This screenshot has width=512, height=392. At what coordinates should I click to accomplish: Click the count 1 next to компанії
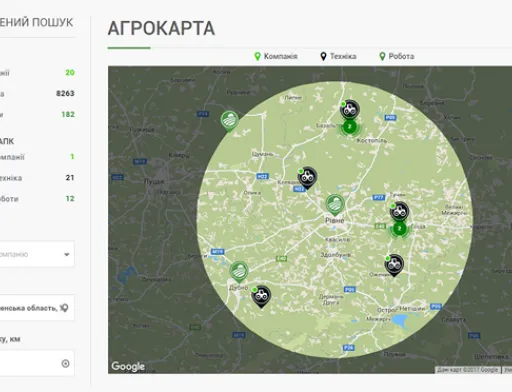[72, 157]
